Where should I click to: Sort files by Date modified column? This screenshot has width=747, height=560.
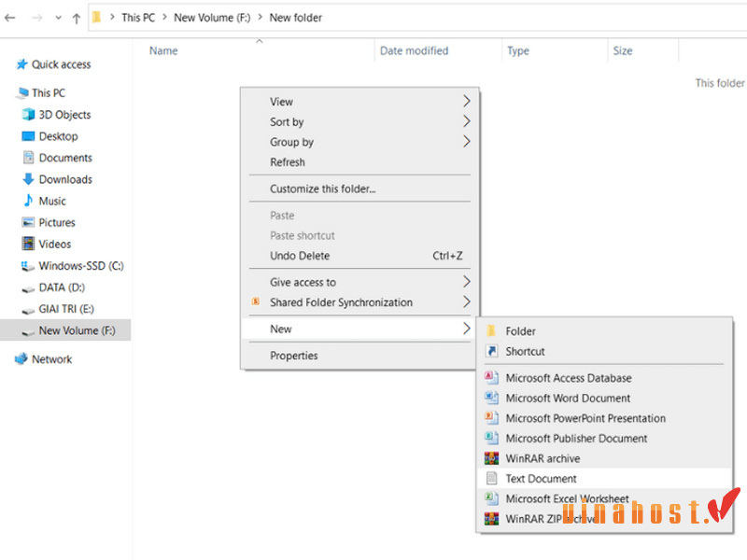tap(414, 51)
